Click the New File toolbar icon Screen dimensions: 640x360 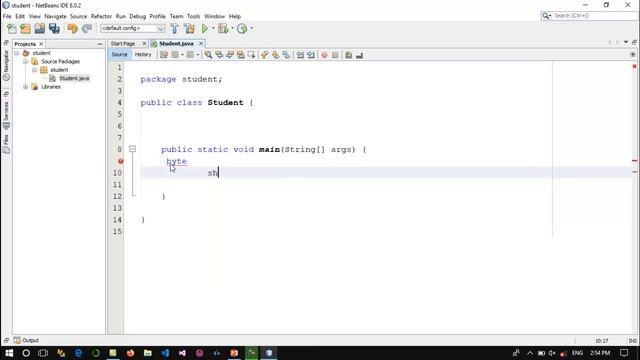pyautogui.click(x=11, y=28)
